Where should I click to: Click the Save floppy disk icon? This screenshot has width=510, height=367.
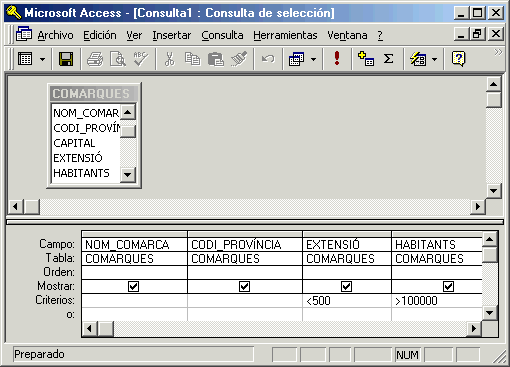[66, 59]
